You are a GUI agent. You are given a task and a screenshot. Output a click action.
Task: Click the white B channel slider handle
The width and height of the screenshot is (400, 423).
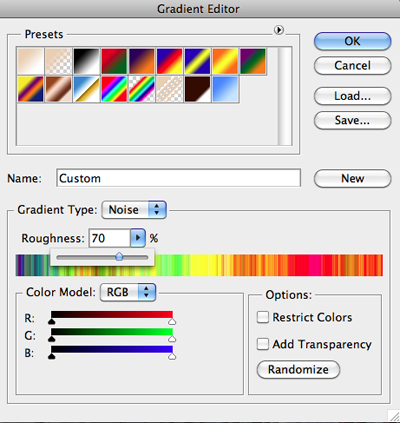(172, 357)
